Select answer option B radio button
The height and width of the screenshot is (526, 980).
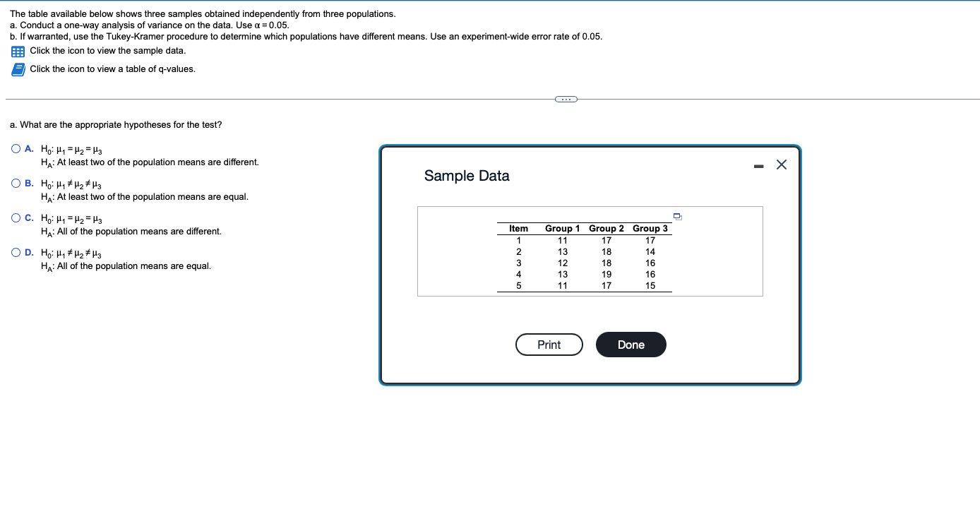pyautogui.click(x=16, y=184)
